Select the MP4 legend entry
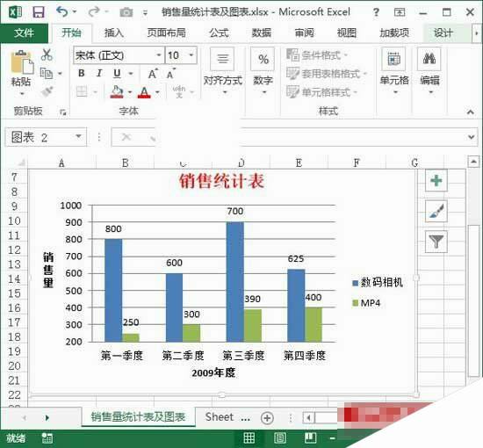Screen dimensions: 483x448 point(366,303)
